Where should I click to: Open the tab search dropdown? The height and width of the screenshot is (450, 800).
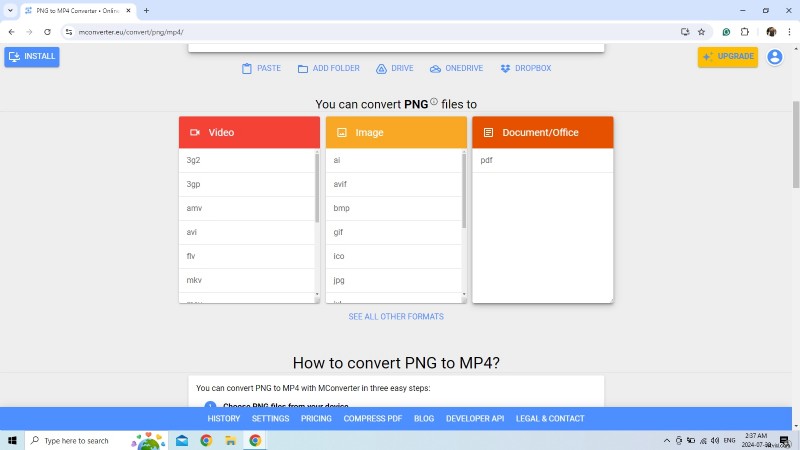pos(10,10)
